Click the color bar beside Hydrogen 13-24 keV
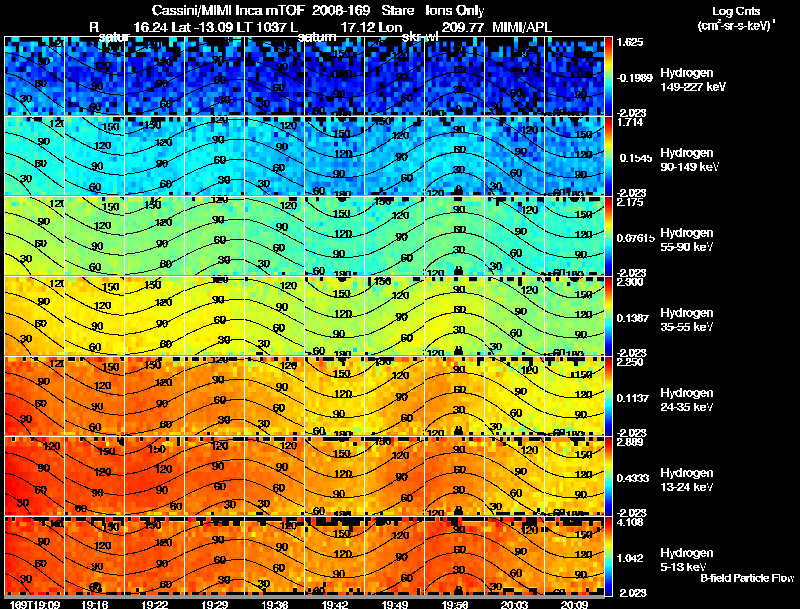 pos(608,476)
